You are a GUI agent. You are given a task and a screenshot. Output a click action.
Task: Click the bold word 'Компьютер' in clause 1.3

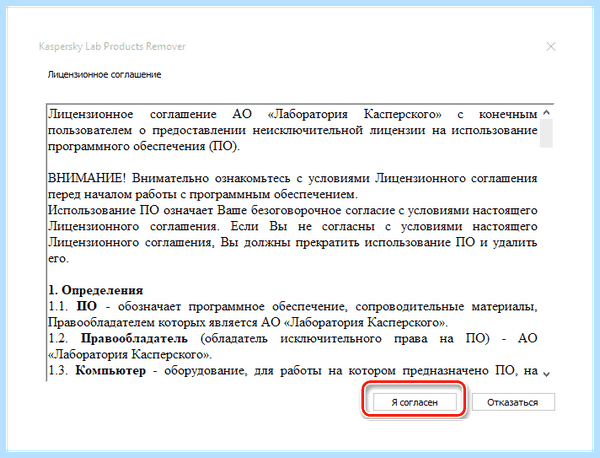point(111,370)
